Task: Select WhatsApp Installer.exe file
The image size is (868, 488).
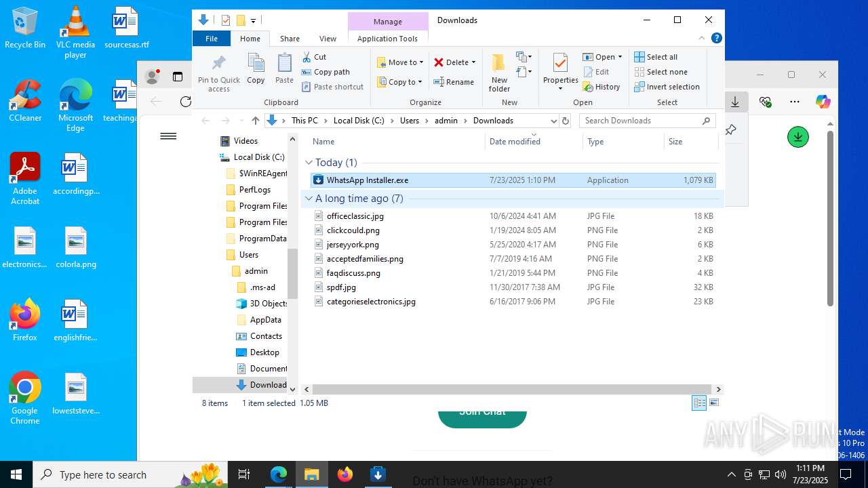Action: [x=513, y=180]
